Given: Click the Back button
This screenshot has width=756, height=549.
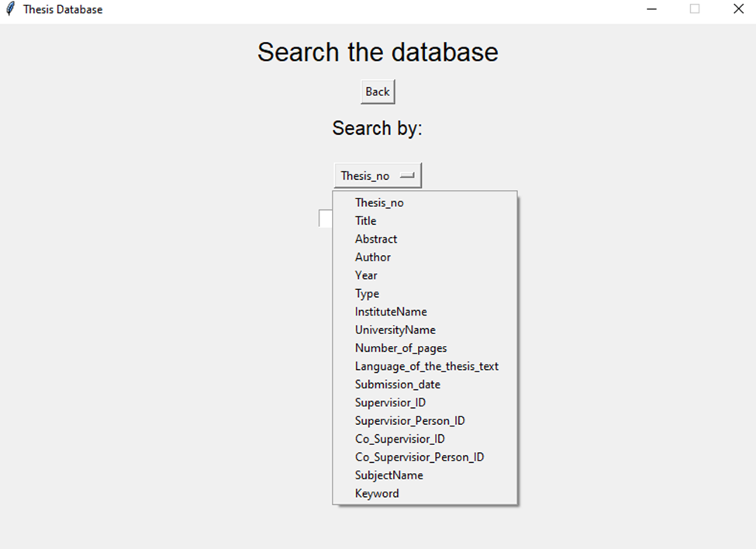Looking at the screenshot, I should 377,91.
